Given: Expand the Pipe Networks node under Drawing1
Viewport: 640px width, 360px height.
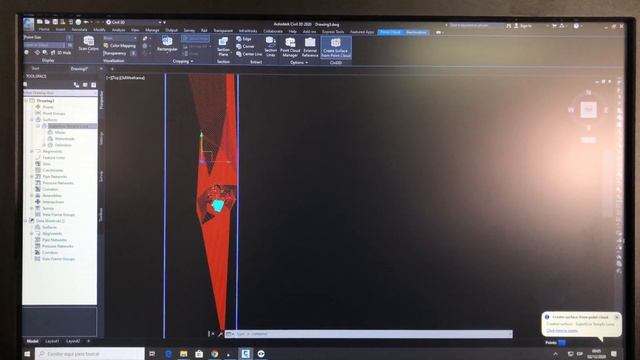Looking at the screenshot, I should (32, 176).
